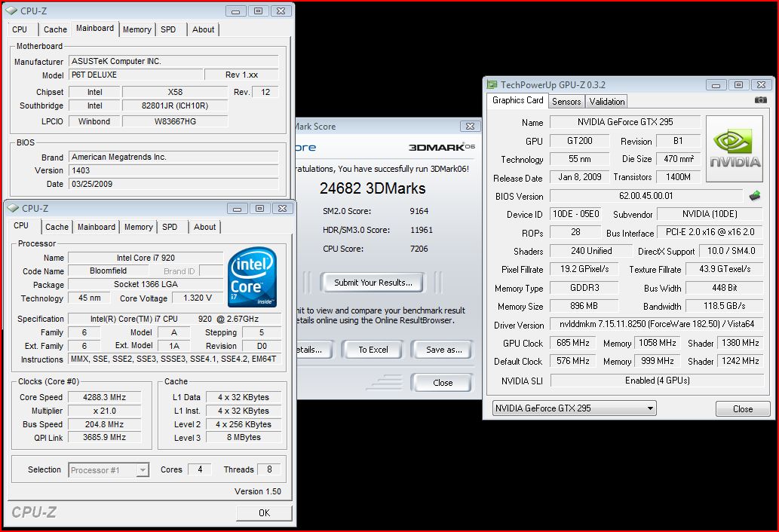Click the Threads value 8
Screen dimensions: 779x532
point(269,469)
